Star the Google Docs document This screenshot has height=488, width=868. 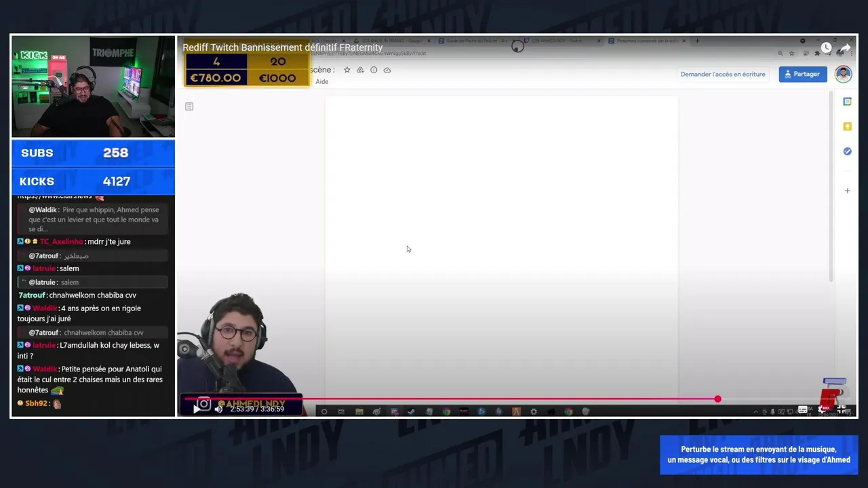(347, 70)
